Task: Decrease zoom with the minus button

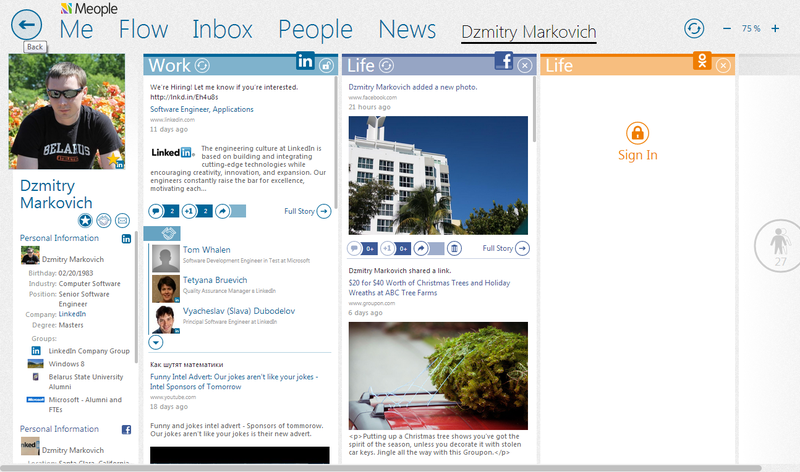Action: [x=727, y=29]
